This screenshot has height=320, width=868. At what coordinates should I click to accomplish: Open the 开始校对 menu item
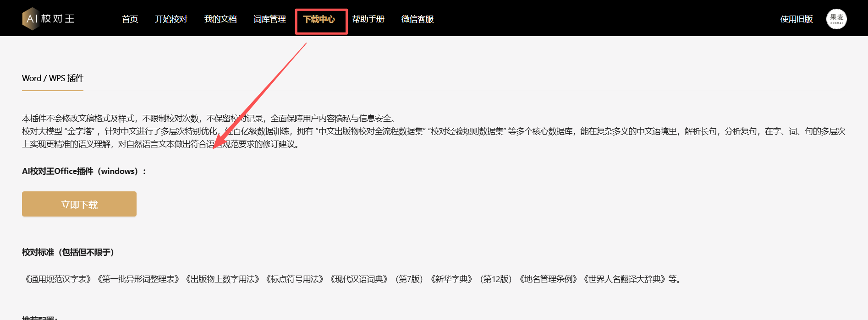click(x=171, y=19)
